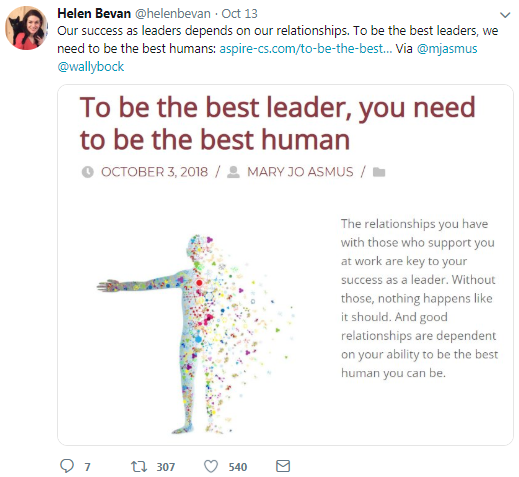This screenshot has width=519, height=477.
Task: Click the folder category icon
Action: [379, 172]
